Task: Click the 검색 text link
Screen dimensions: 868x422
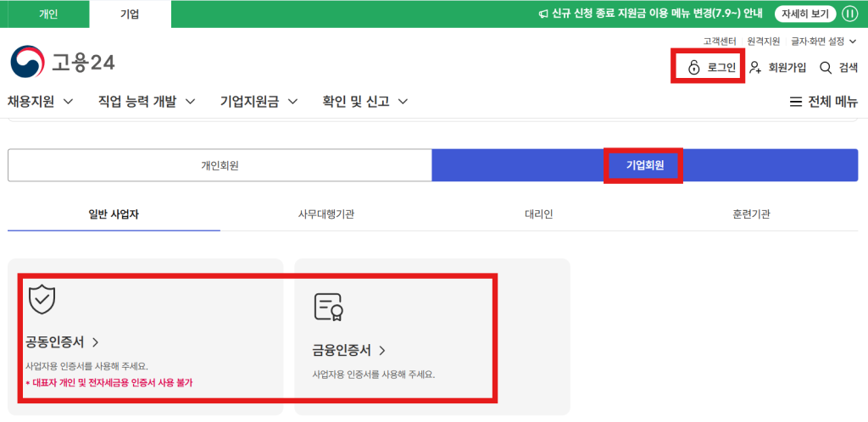Action: [x=848, y=68]
